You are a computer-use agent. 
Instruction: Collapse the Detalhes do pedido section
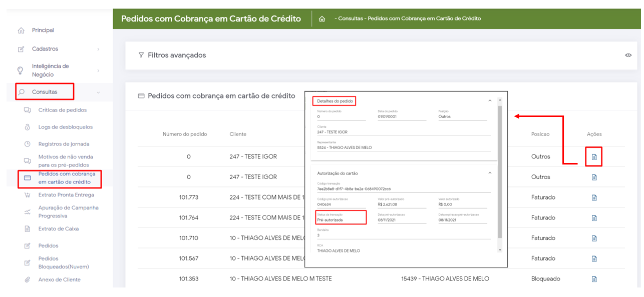pos(490,101)
